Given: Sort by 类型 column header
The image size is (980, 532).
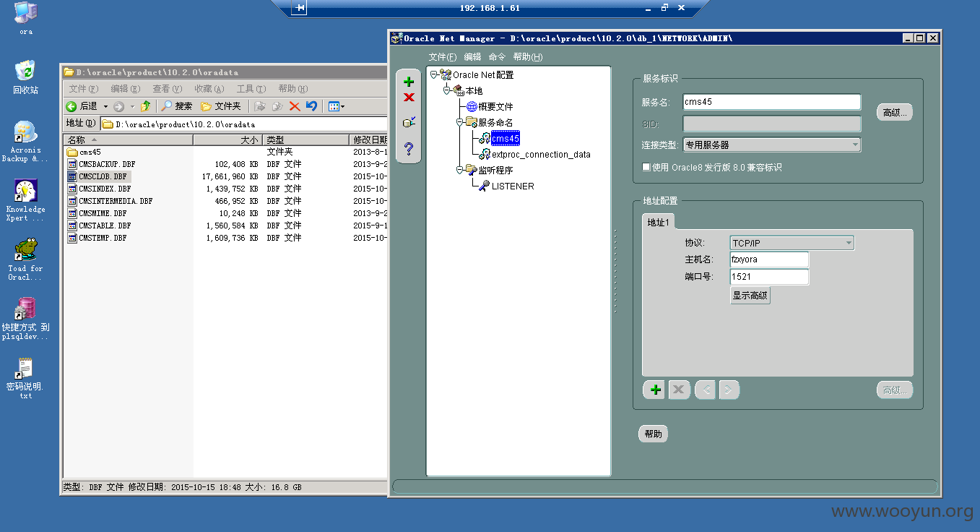Looking at the screenshot, I should [305, 140].
